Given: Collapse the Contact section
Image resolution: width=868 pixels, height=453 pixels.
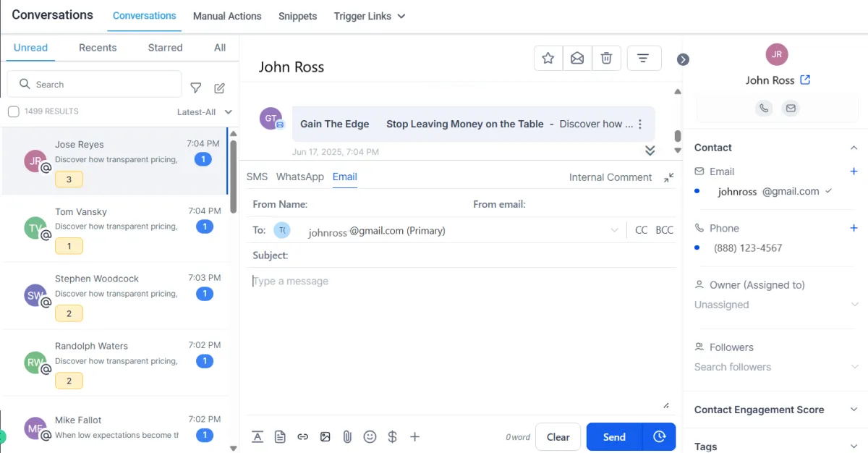Looking at the screenshot, I should pyautogui.click(x=854, y=148).
